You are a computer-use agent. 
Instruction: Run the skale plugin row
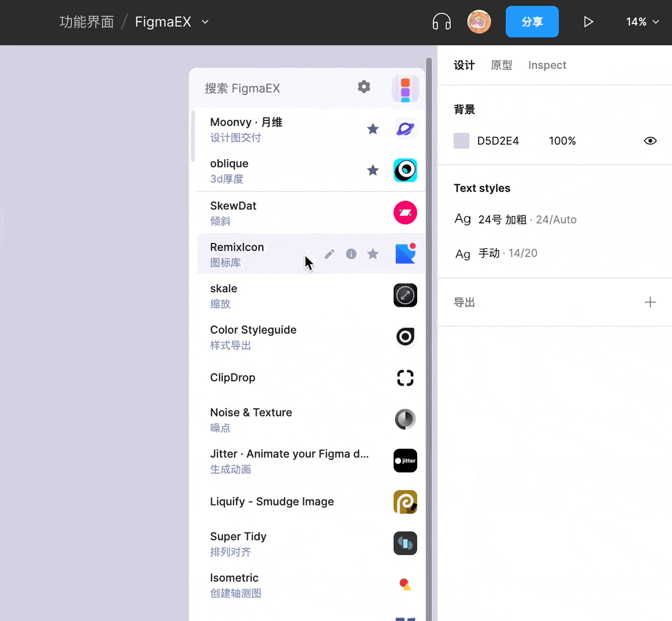311,295
